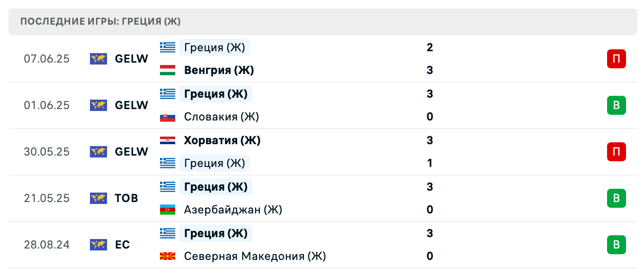Click the TOB tournament globe icon

click(98, 198)
